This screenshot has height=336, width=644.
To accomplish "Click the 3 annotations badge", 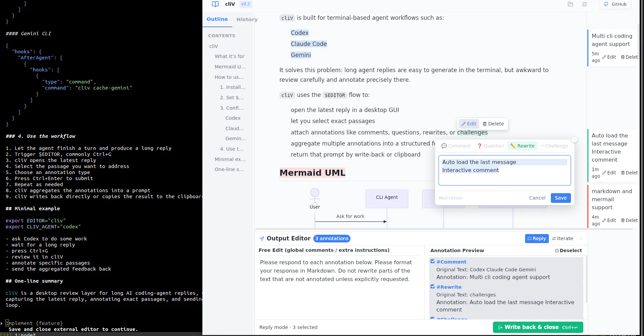I will point(332,238).
